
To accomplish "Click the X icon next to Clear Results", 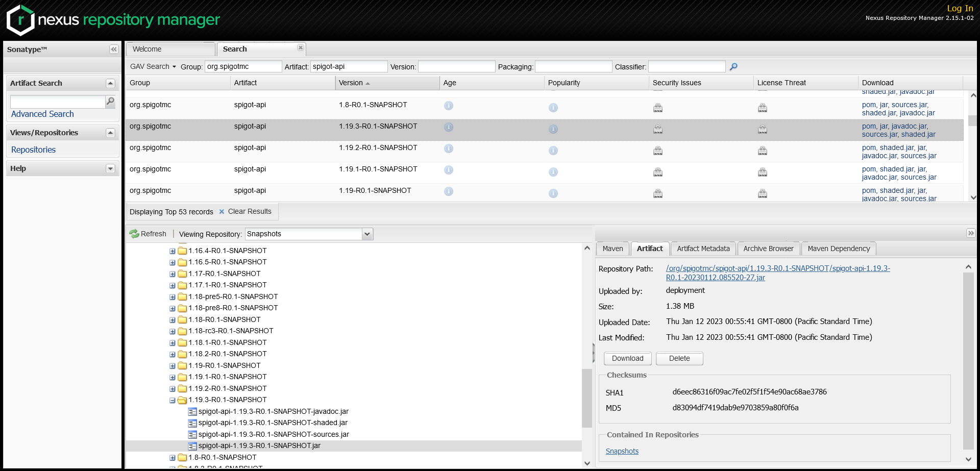I will coord(222,211).
